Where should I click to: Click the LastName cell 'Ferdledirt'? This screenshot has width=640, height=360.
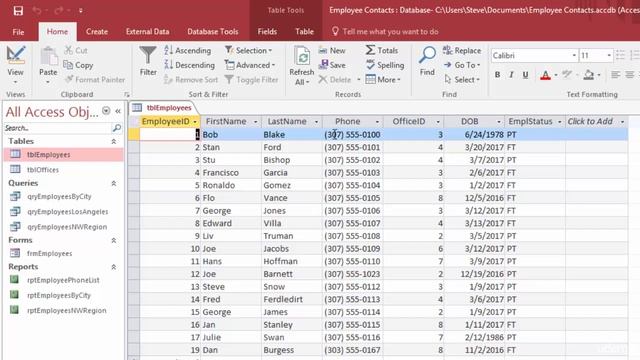(x=292, y=300)
